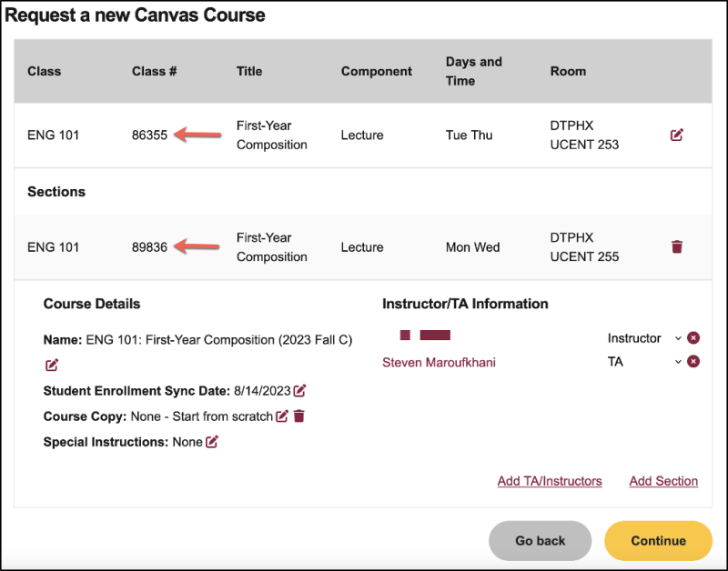This screenshot has height=571, width=728.
Task: Open the TA role dropdown
Action: 677,362
